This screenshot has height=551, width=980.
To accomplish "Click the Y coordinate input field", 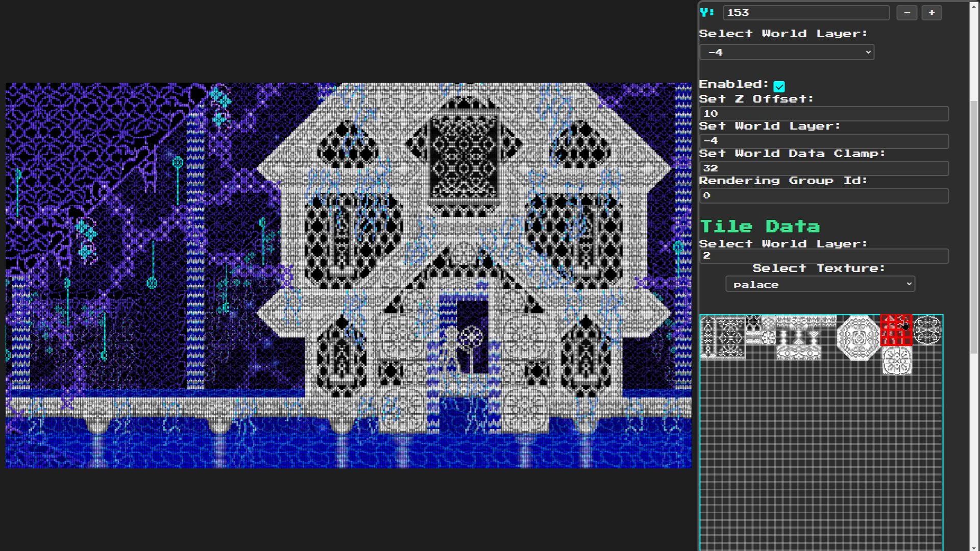I will click(806, 13).
